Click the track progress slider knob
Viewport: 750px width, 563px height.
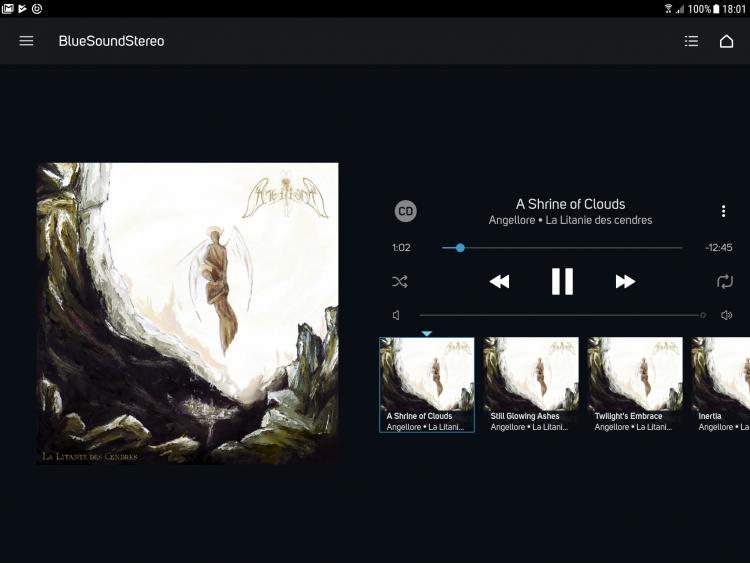click(x=460, y=248)
